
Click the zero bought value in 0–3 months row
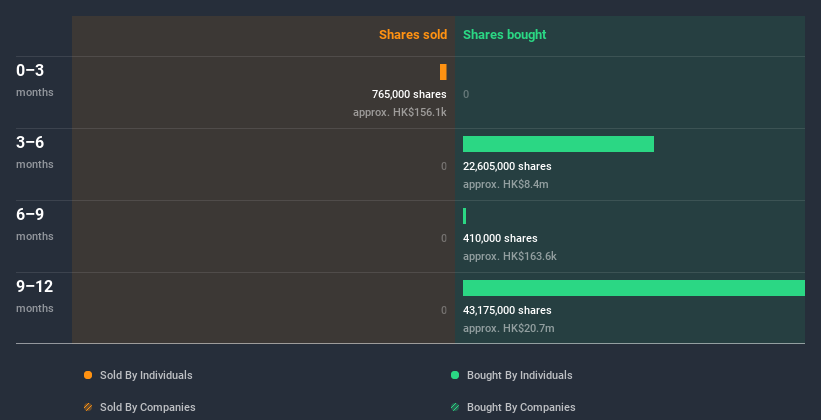coord(466,94)
